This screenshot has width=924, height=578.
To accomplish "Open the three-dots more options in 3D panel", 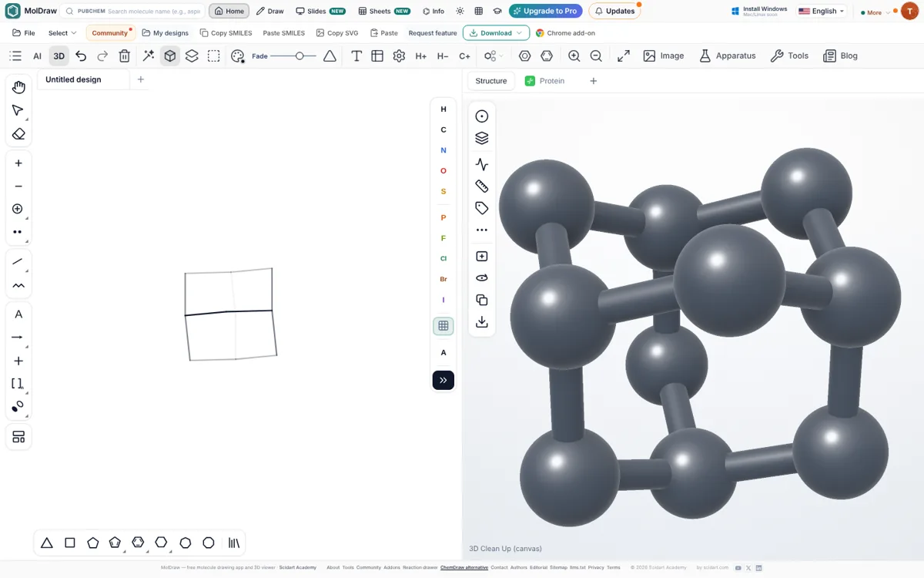I will point(482,230).
